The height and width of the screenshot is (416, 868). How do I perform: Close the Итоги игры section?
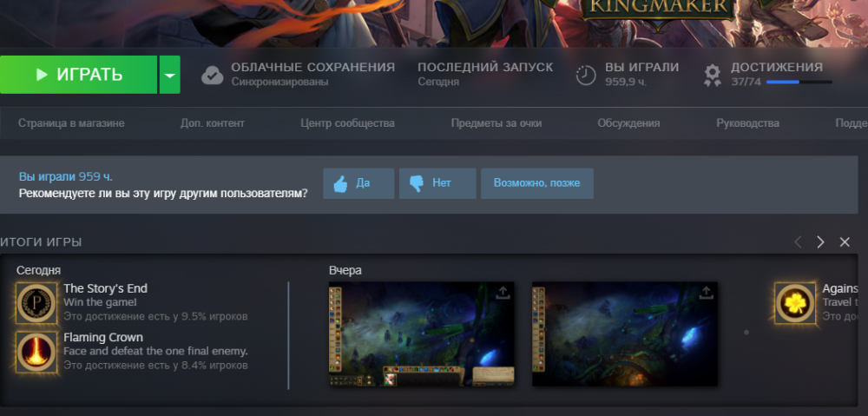pos(845,242)
